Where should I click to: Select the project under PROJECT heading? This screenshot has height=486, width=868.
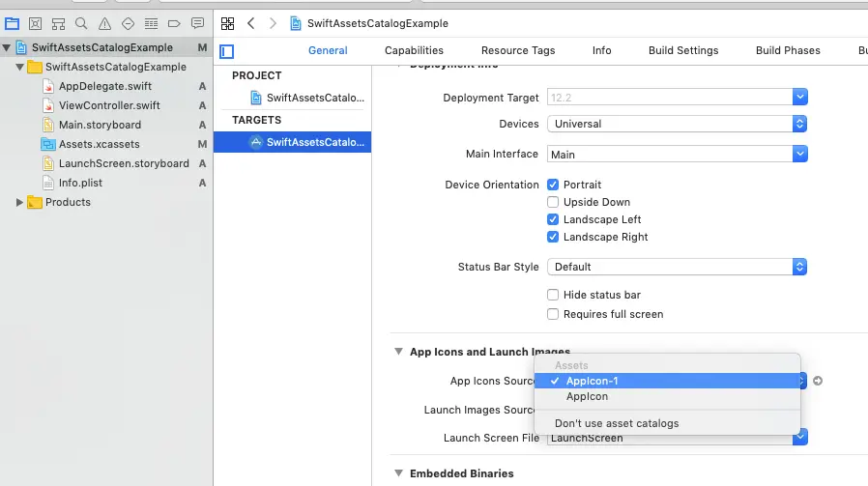point(307,98)
